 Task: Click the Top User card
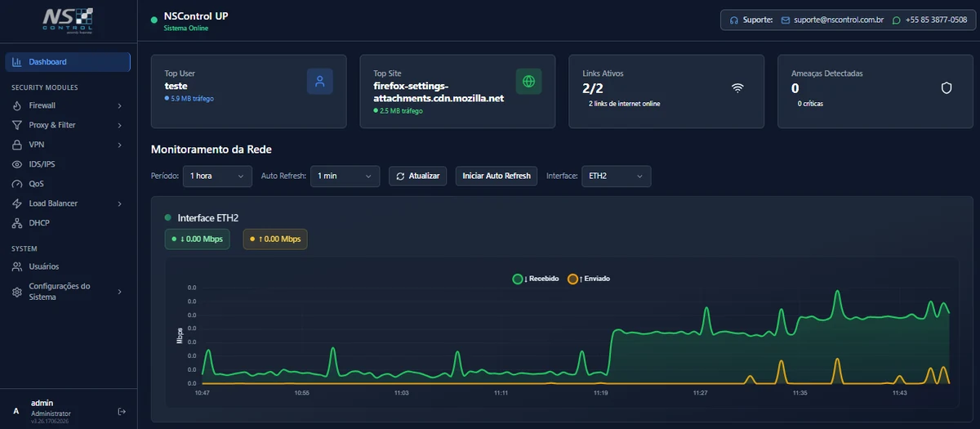249,92
